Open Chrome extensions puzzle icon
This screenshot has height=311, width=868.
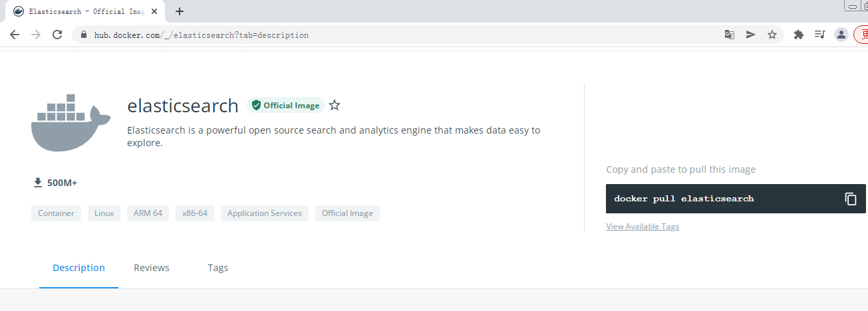[799, 35]
